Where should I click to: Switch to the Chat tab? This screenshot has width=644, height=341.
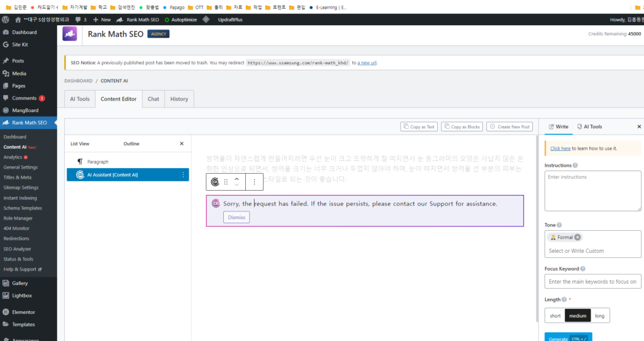point(153,99)
